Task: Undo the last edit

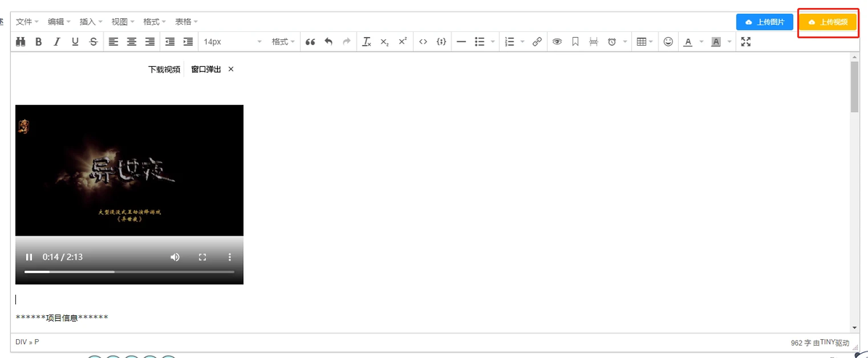Action: coord(328,41)
